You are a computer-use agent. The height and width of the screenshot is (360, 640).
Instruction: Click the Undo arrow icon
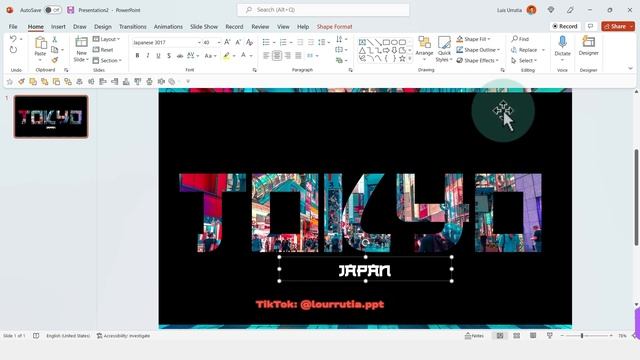13,39
